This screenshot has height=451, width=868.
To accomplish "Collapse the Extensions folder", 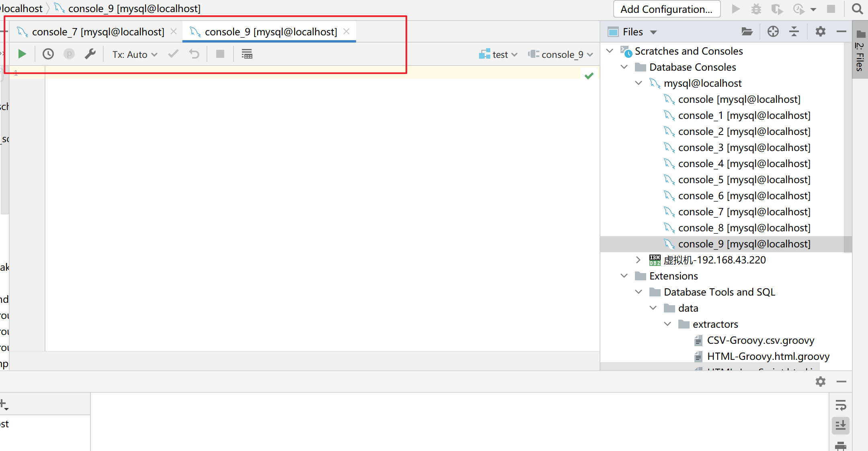I will (x=624, y=275).
